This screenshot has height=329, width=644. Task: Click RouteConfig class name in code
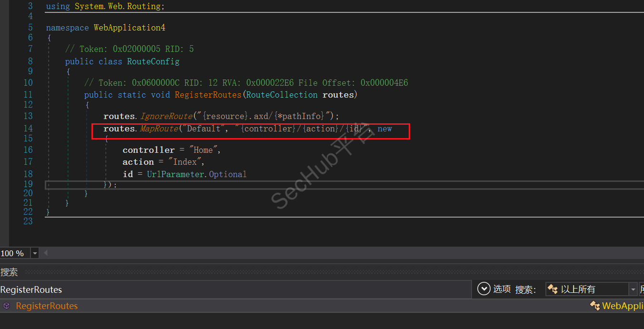click(153, 61)
